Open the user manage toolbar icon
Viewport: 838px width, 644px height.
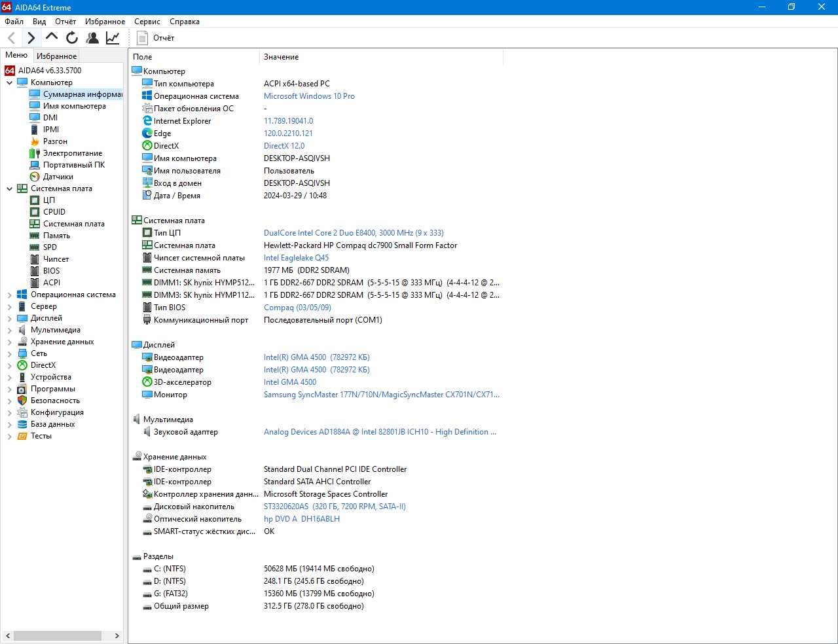[92, 38]
